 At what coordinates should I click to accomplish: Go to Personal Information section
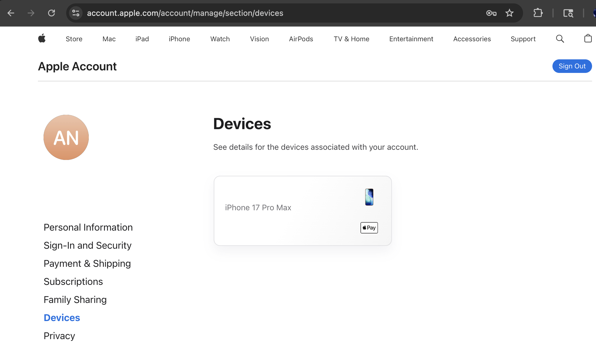(x=88, y=227)
